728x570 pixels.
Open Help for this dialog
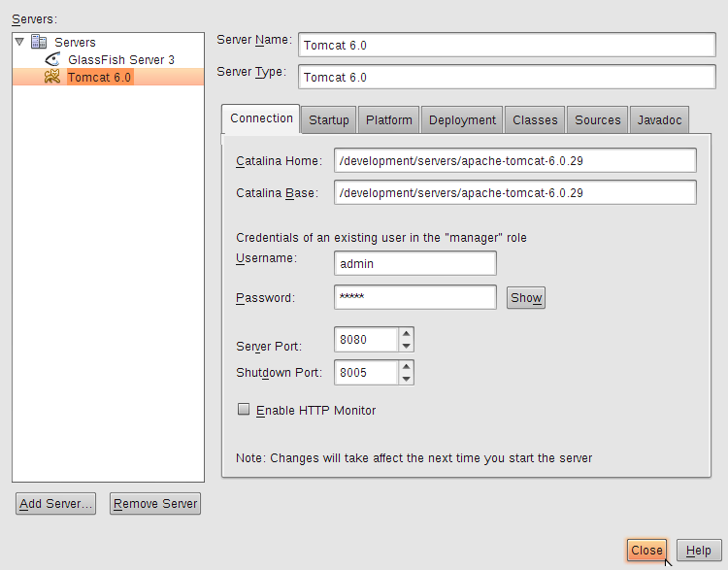pos(698,551)
